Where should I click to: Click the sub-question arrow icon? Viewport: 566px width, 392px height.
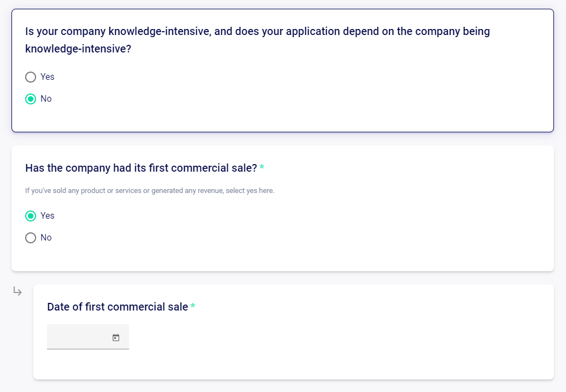(17, 291)
